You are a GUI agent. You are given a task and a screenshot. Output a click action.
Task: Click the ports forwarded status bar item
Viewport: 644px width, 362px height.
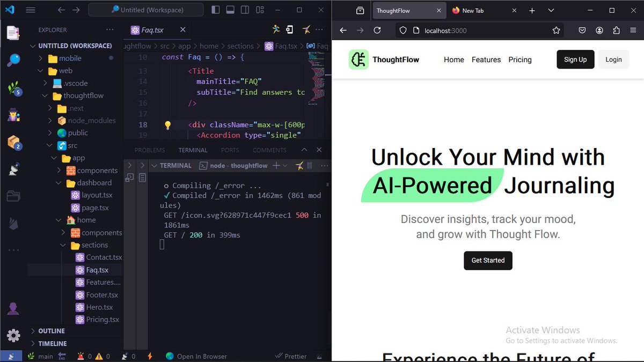[x=128, y=356]
